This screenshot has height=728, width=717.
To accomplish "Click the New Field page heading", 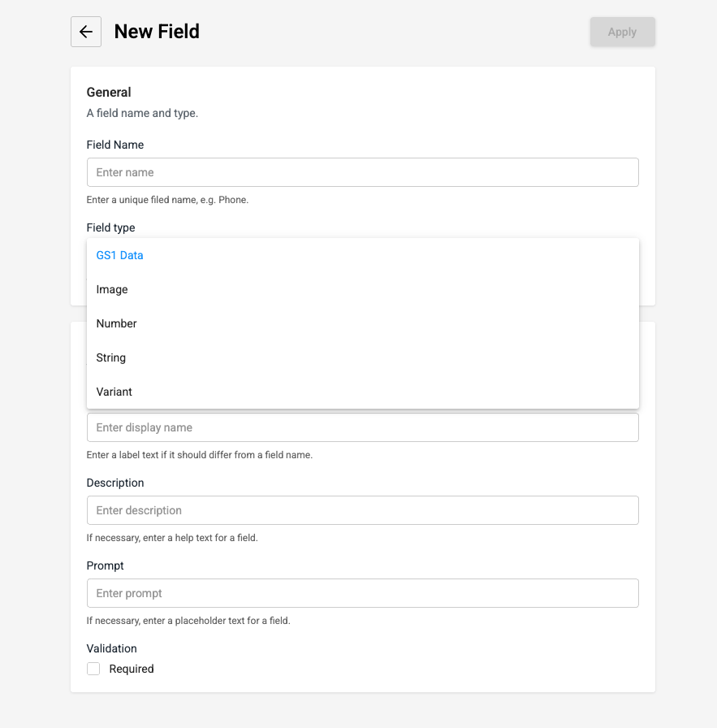I will click(157, 32).
